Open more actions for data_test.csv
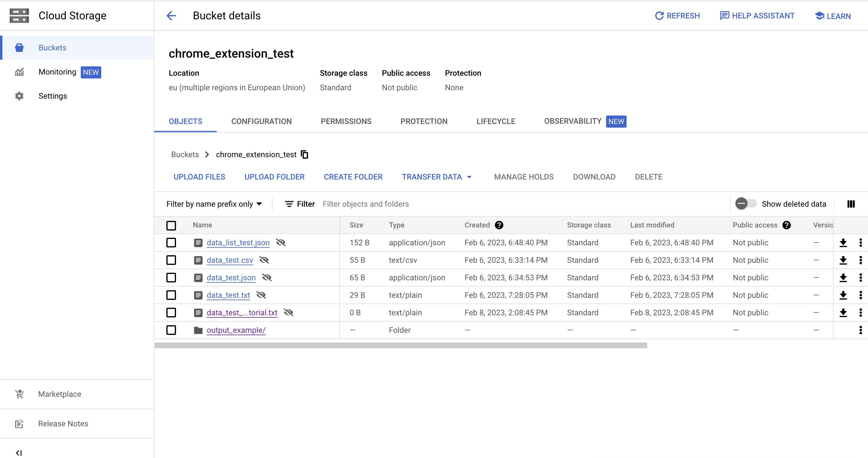 tap(860, 260)
